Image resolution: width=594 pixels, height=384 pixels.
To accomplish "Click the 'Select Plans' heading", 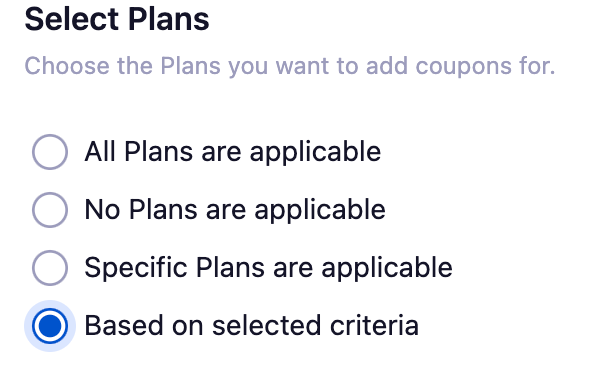I will [x=117, y=19].
